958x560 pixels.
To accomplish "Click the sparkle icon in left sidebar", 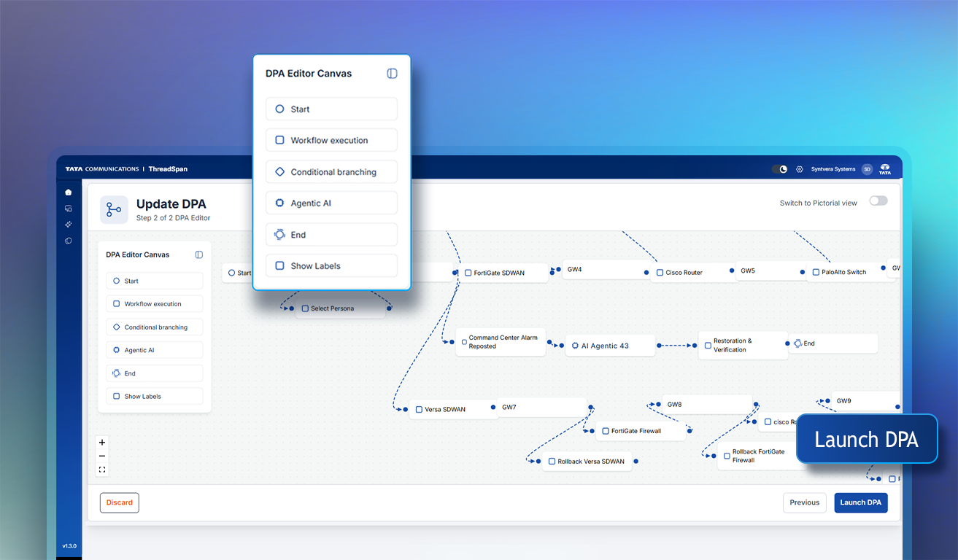I will click(69, 225).
